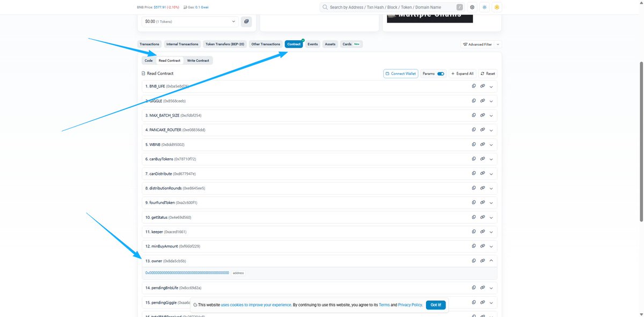Expand the PANCAKE_ROUTER function row

click(491, 129)
